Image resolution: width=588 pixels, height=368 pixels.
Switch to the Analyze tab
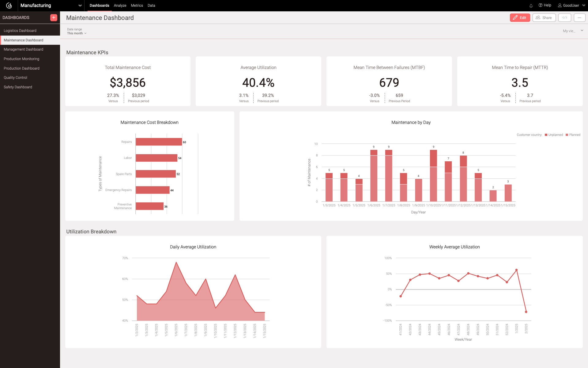(x=120, y=5)
